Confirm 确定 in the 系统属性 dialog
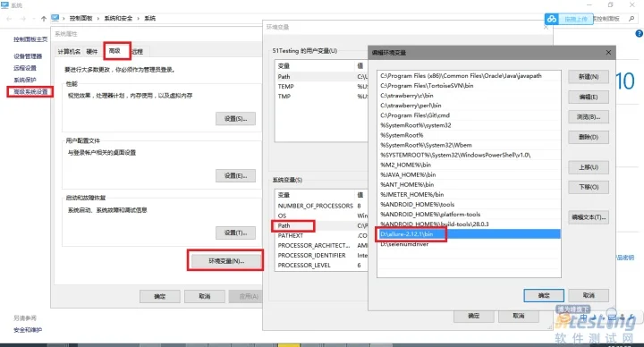The height and width of the screenshot is (347, 644). pos(160,297)
